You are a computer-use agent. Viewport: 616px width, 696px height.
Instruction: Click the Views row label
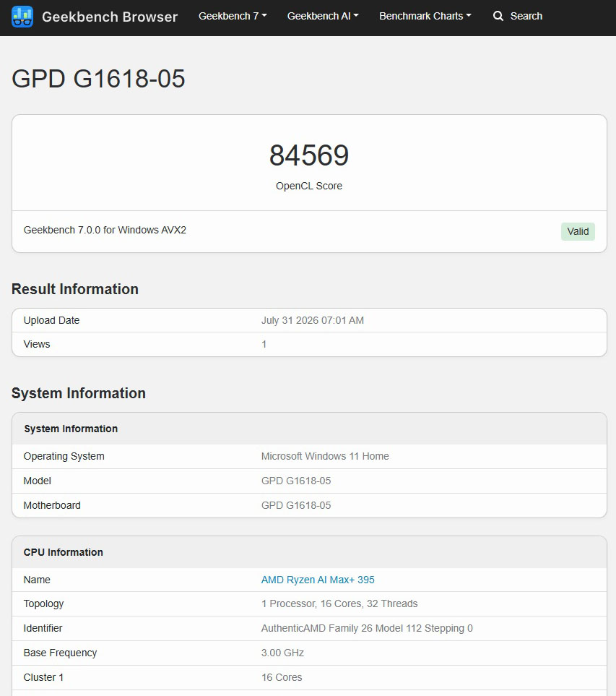click(37, 345)
